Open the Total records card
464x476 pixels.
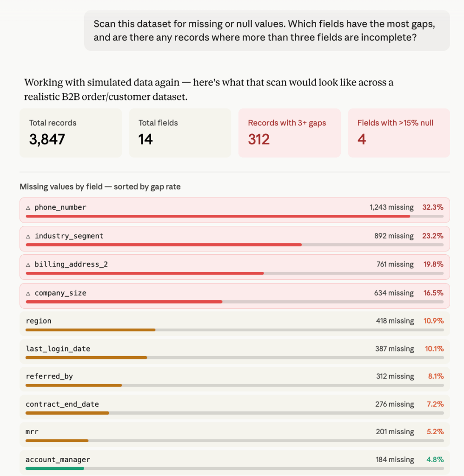click(x=71, y=133)
